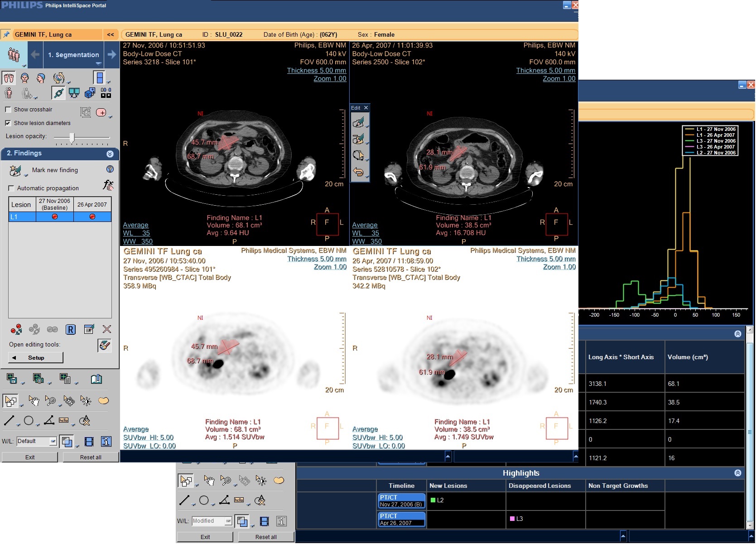756x544 pixels.
Task: Click the red lesions match icon
Action: point(16,329)
